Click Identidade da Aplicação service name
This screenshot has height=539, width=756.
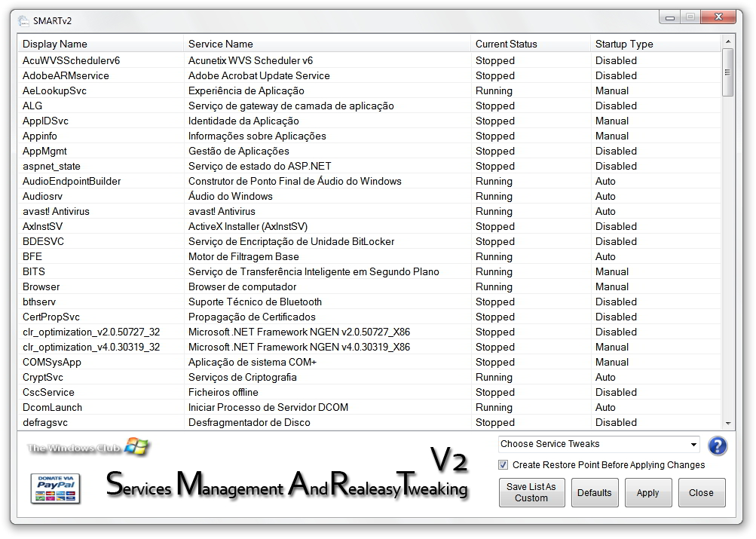(x=243, y=121)
